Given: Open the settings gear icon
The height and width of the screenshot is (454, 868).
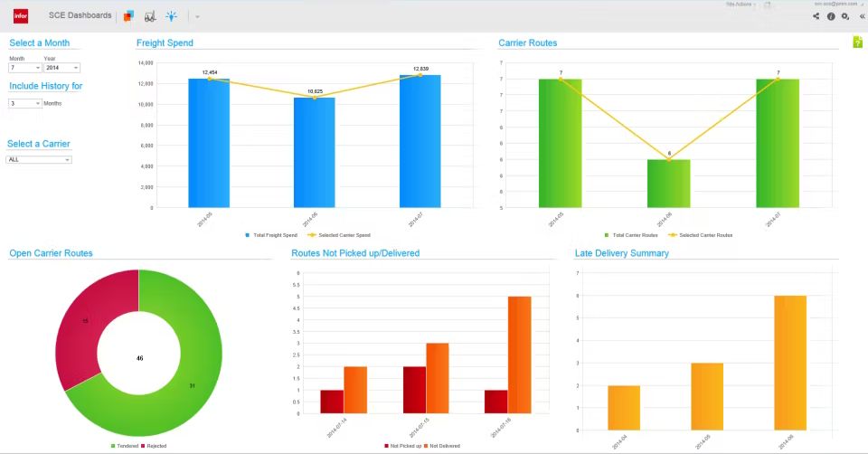Looking at the screenshot, I should (845, 16).
